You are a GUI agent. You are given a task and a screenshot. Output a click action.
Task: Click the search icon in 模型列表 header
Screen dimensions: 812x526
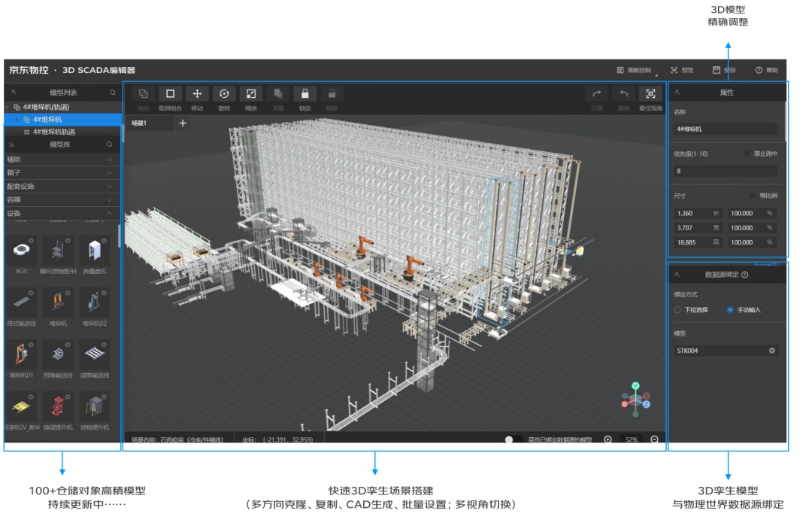(x=112, y=93)
